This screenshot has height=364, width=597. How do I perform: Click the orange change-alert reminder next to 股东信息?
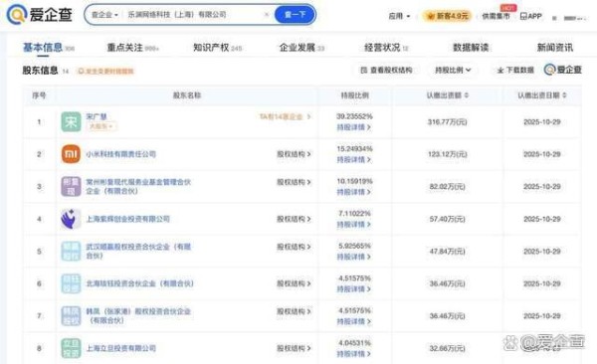105,71
